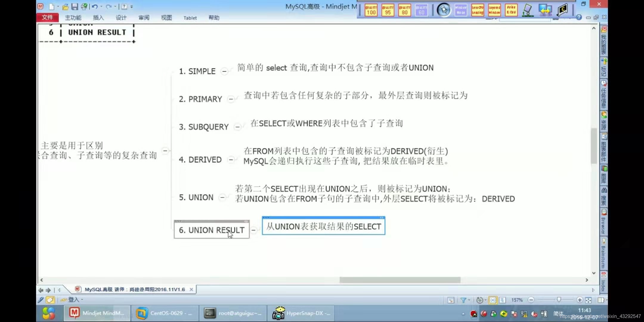Click the black screen speech icon in overlay toolbar
Screen dimensions: 644x322
click(562, 10)
